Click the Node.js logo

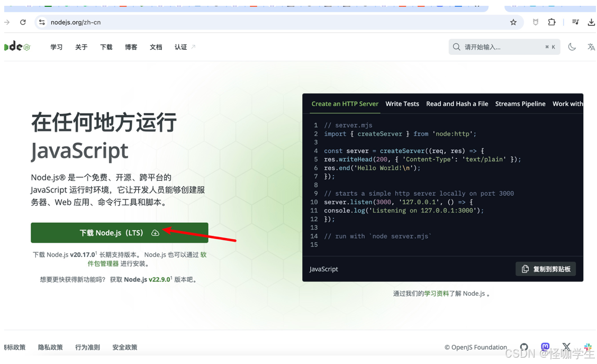tap(17, 47)
